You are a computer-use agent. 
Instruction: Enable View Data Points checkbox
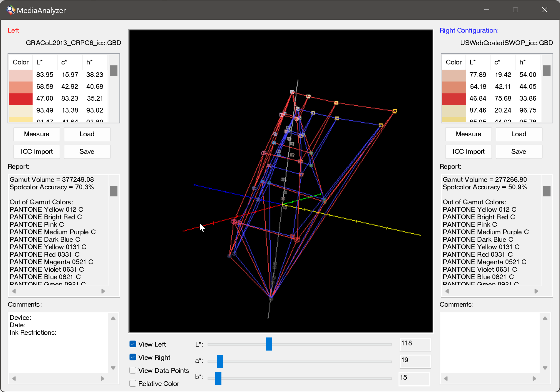click(x=133, y=370)
